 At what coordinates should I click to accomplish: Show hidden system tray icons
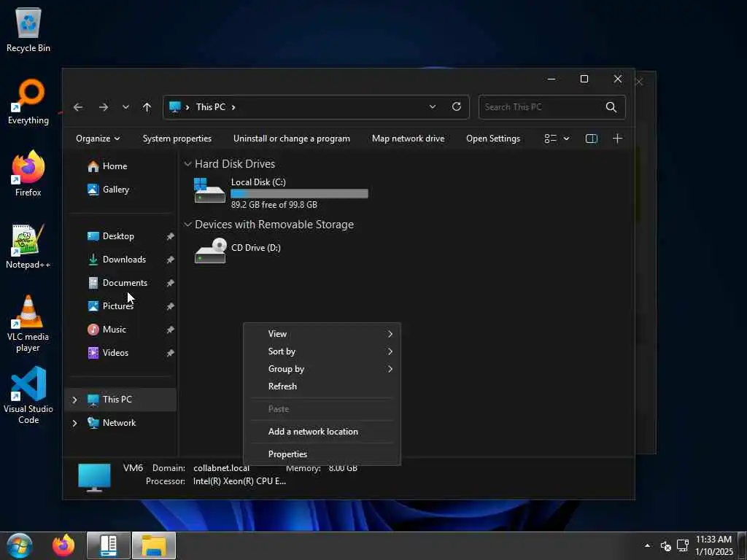point(647,545)
